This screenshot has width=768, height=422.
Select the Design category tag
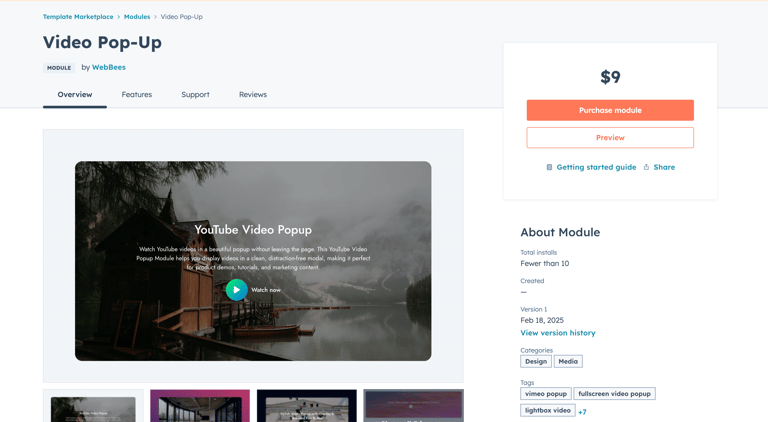point(536,361)
